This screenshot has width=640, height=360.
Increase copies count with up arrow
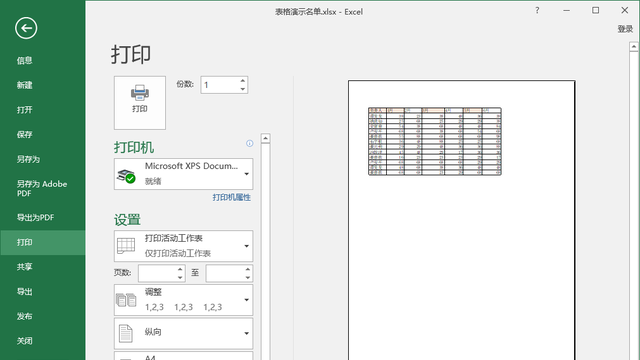click(x=242, y=80)
